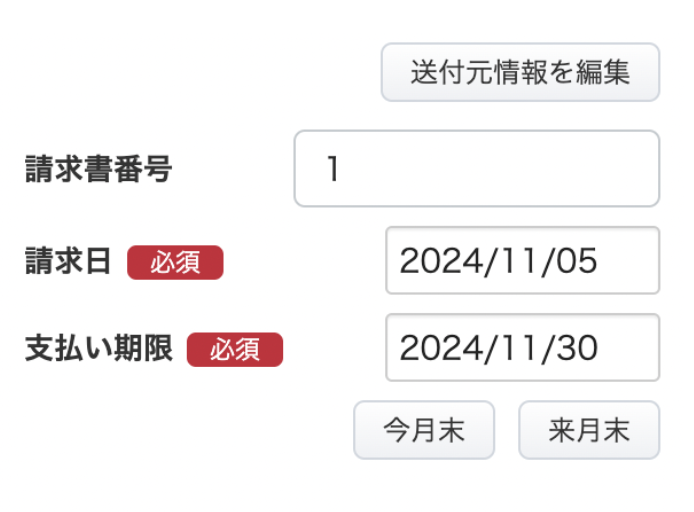Click the 支払い期限 date field

coord(522,348)
